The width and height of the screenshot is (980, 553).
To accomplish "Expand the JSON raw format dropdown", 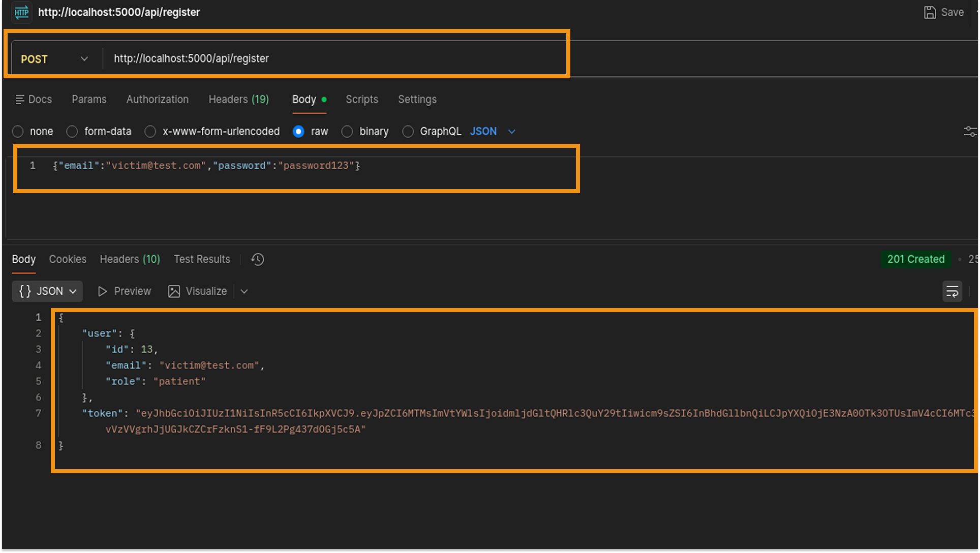I will [511, 132].
